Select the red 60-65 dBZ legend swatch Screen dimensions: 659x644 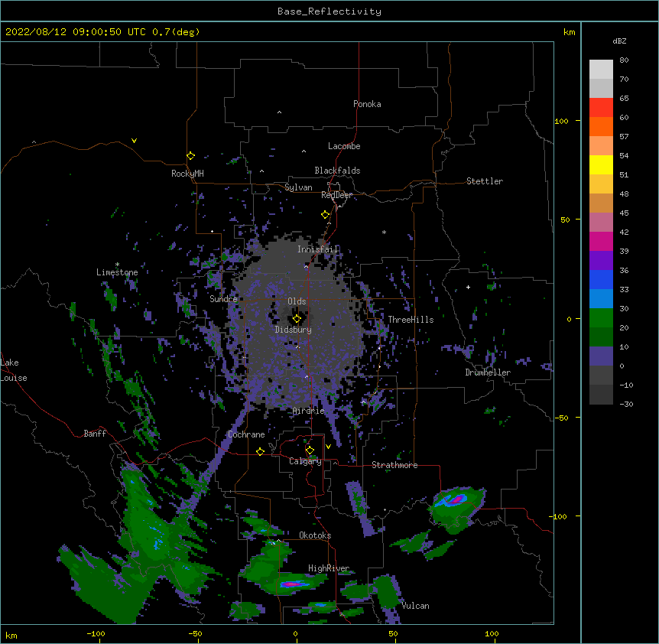[601, 108]
